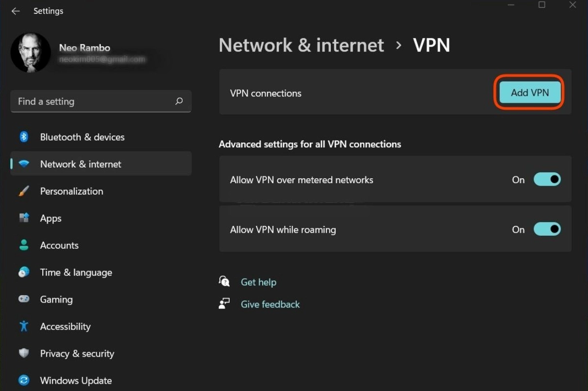Select the Time & language clock icon
Viewport: 588px width, 391px height.
click(24, 272)
